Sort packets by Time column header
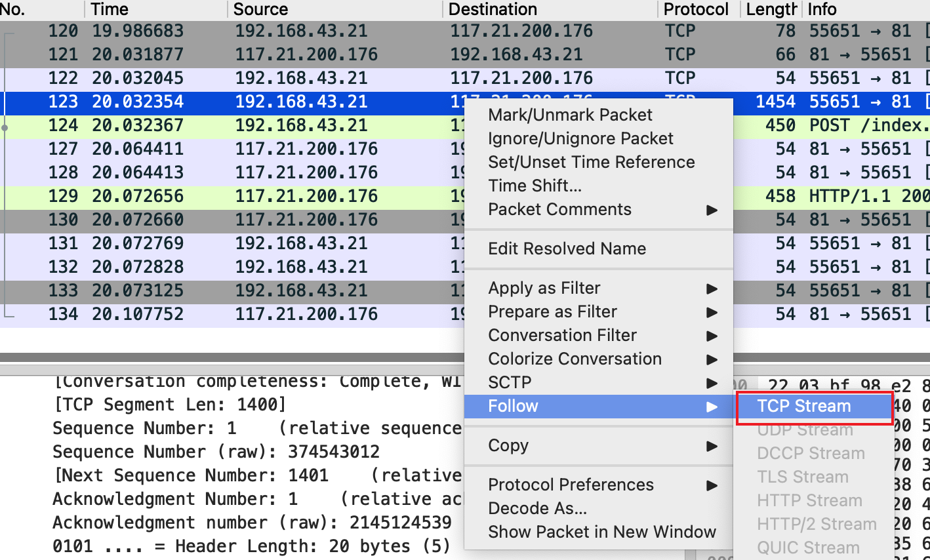 (110, 9)
